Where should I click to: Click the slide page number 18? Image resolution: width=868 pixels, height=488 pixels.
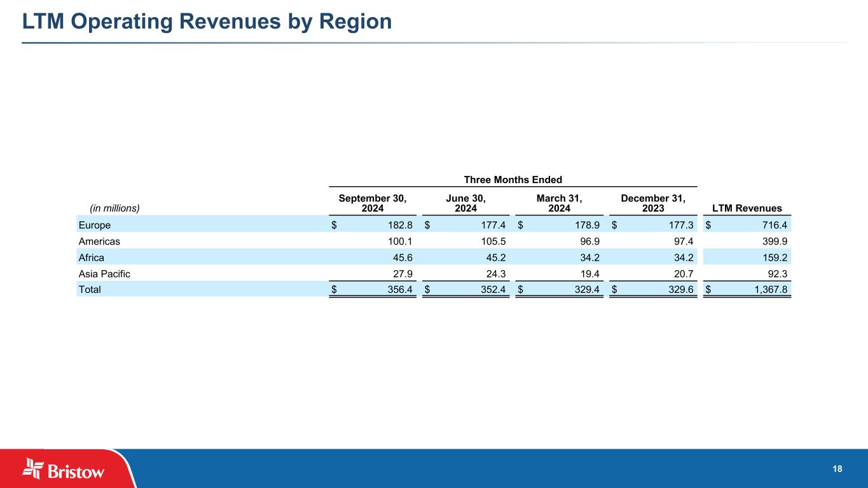coord(837,469)
